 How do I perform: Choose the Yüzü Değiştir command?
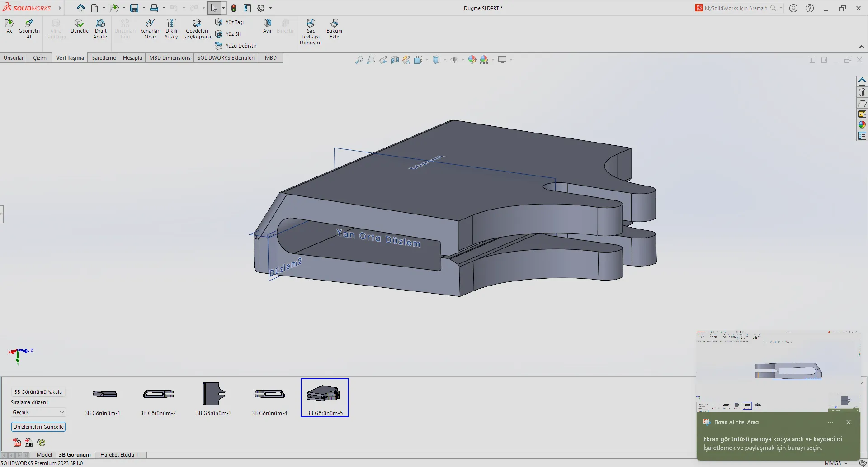pos(236,46)
